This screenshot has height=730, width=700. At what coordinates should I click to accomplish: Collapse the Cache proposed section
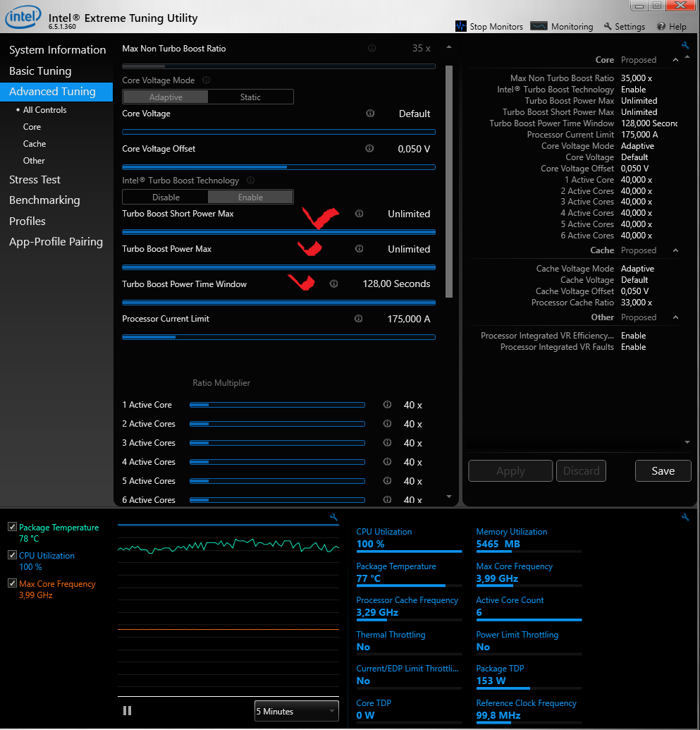(x=675, y=250)
